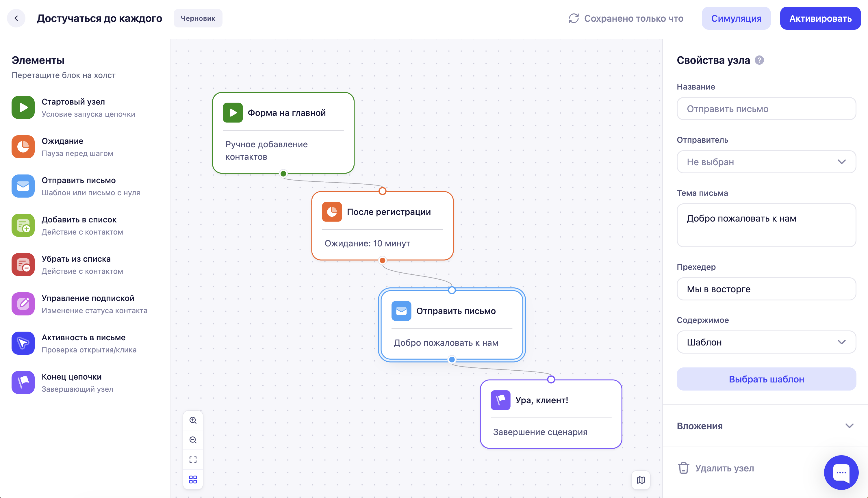
Task: Fit canvas to screen icon
Action: [193, 460]
